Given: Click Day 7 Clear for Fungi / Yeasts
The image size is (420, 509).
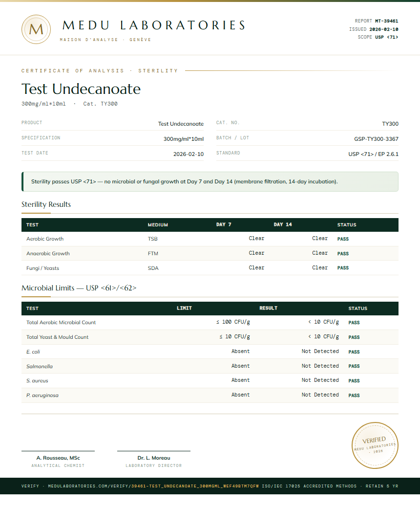Looking at the screenshot, I should coord(256,267).
